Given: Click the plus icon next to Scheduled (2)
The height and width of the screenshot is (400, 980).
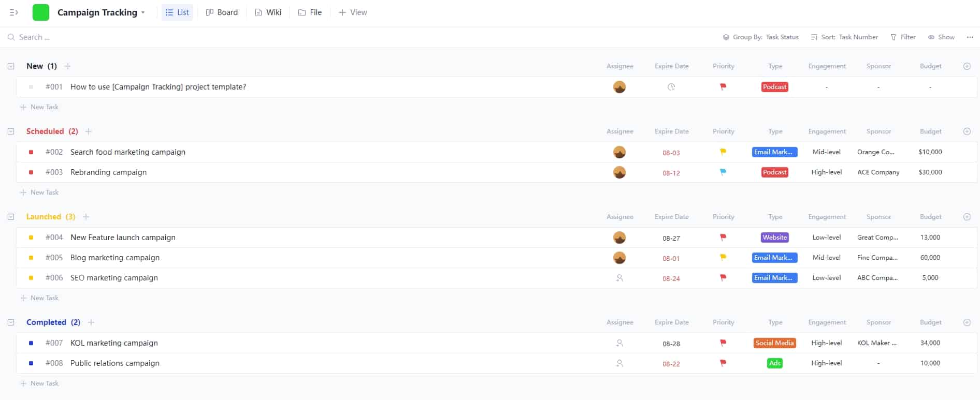Looking at the screenshot, I should 89,131.
